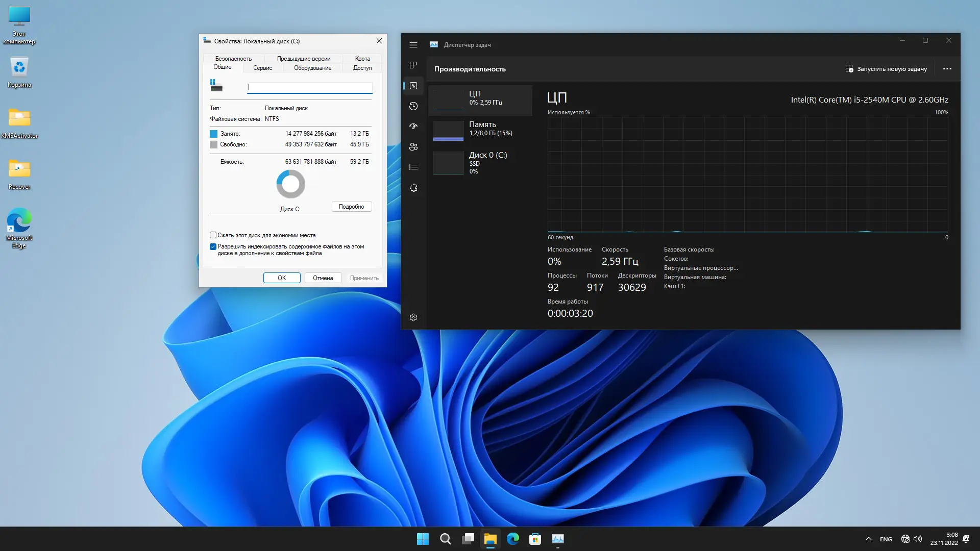This screenshot has height=551, width=980.
Task: Disable file content indexing on the disk
Action: (213, 246)
